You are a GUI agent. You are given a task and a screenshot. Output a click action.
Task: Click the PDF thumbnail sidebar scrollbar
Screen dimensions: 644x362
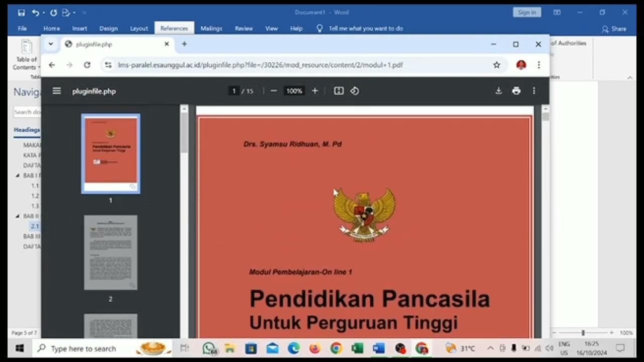coord(184,133)
